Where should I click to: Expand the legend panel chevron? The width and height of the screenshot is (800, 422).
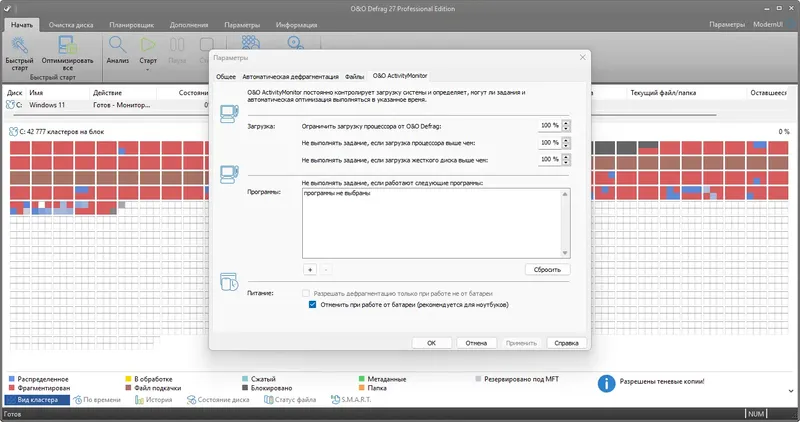[791, 391]
